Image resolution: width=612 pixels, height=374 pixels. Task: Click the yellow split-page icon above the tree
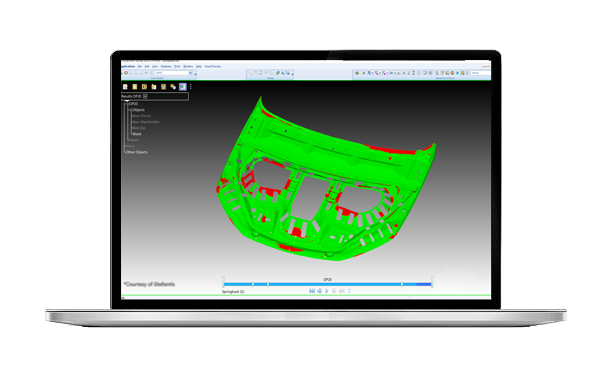click(144, 87)
